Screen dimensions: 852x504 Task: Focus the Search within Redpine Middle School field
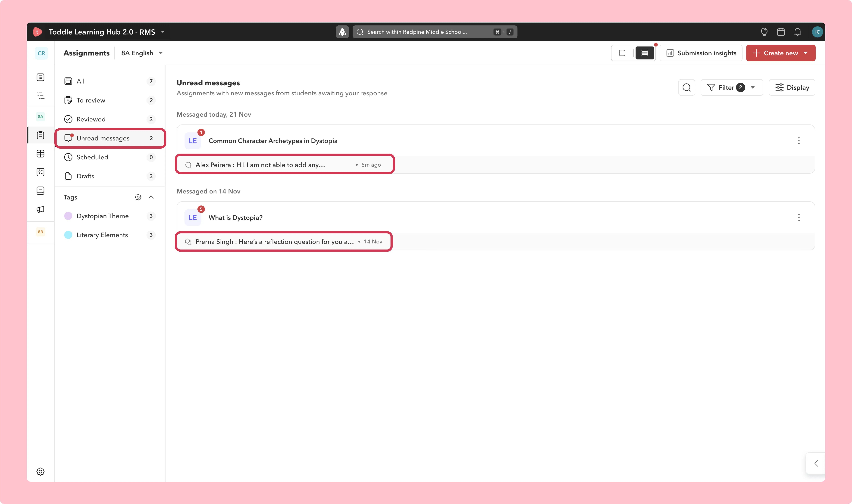click(x=435, y=32)
